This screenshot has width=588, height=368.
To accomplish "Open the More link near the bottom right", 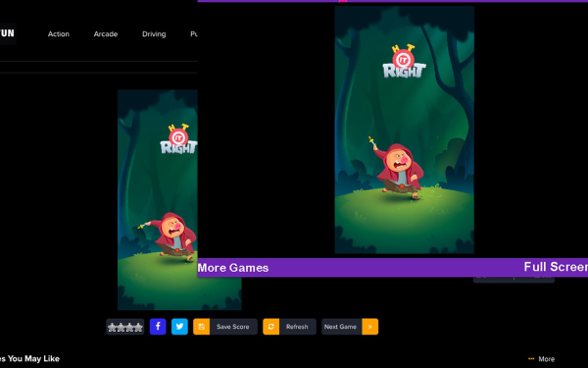I will 547,358.
